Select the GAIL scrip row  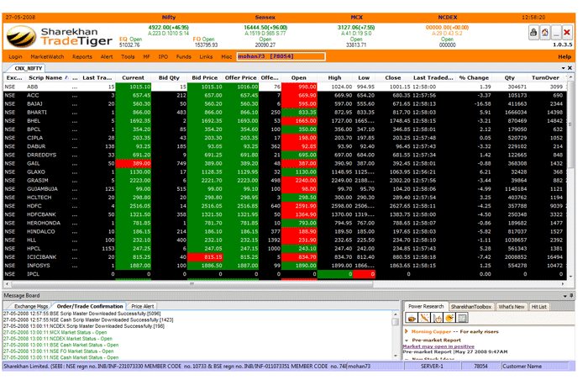coord(285,163)
